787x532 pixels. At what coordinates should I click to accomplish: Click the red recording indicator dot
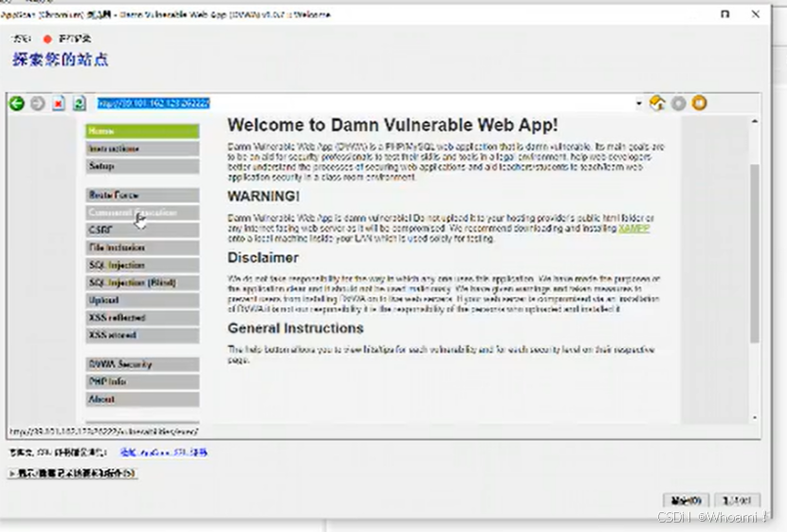pos(47,39)
